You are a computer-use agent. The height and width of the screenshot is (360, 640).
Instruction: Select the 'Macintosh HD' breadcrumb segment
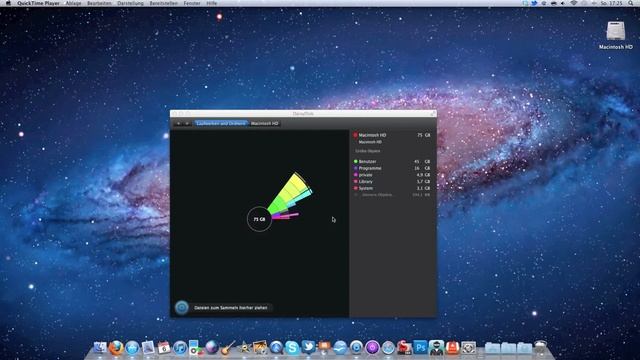click(264, 123)
